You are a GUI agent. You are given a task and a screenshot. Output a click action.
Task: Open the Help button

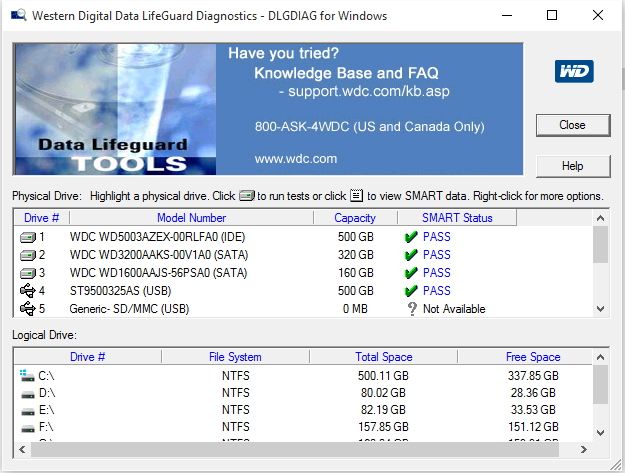coord(573,166)
